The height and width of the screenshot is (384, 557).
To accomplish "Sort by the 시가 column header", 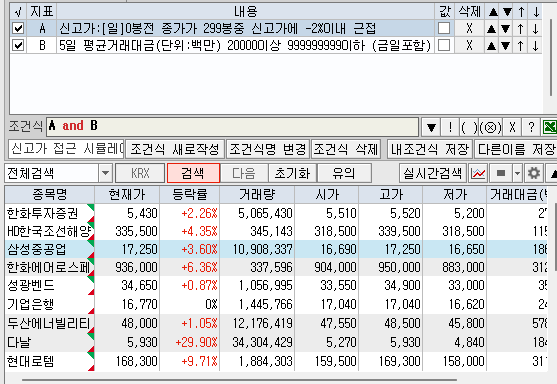I will coord(327,194).
